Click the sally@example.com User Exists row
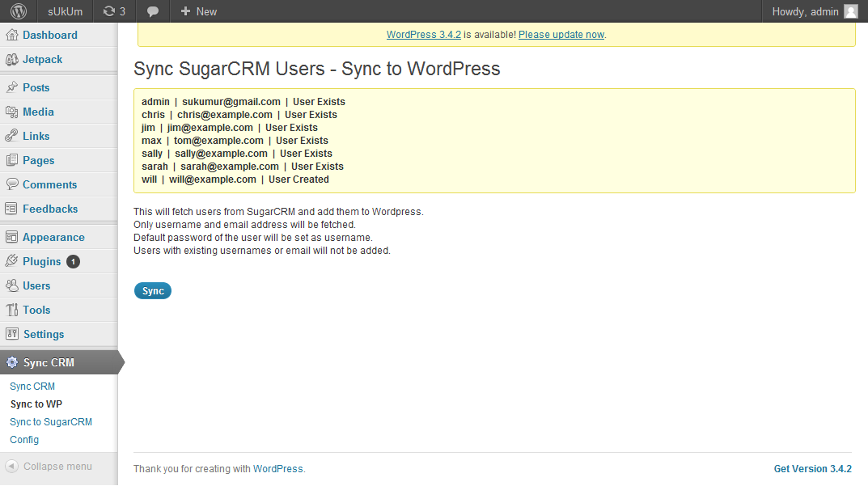This screenshot has height=486, width=868. [x=237, y=154]
